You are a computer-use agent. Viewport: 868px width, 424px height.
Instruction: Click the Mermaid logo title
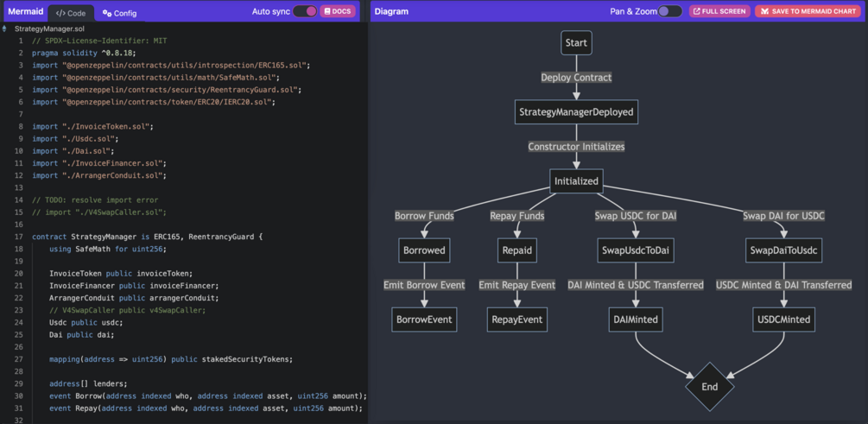tap(25, 12)
